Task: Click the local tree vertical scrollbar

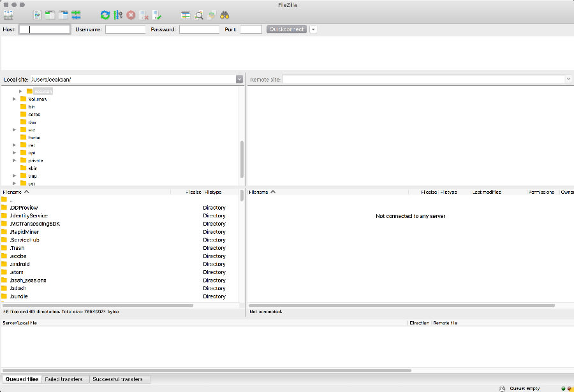Action: (x=242, y=159)
